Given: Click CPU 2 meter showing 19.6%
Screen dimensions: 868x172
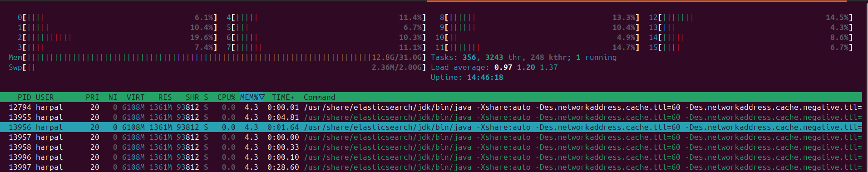Looking at the screenshot, I should 117,37.
